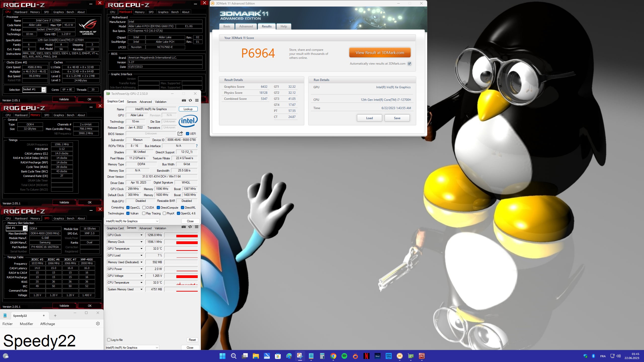Click Bluetooth tray icon
The image size is (644, 362).
[x=593, y=356]
